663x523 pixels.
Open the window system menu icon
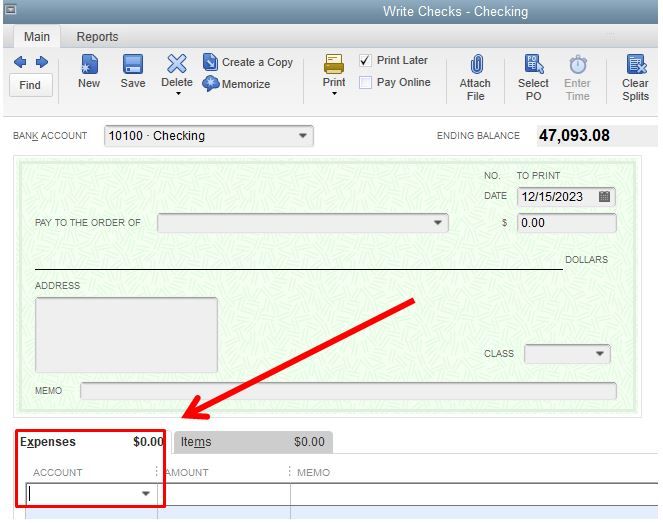pyautogui.click(x=11, y=9)
